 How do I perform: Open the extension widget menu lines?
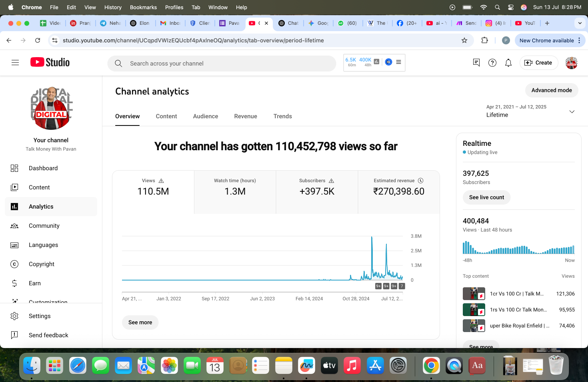coord(398,62)
